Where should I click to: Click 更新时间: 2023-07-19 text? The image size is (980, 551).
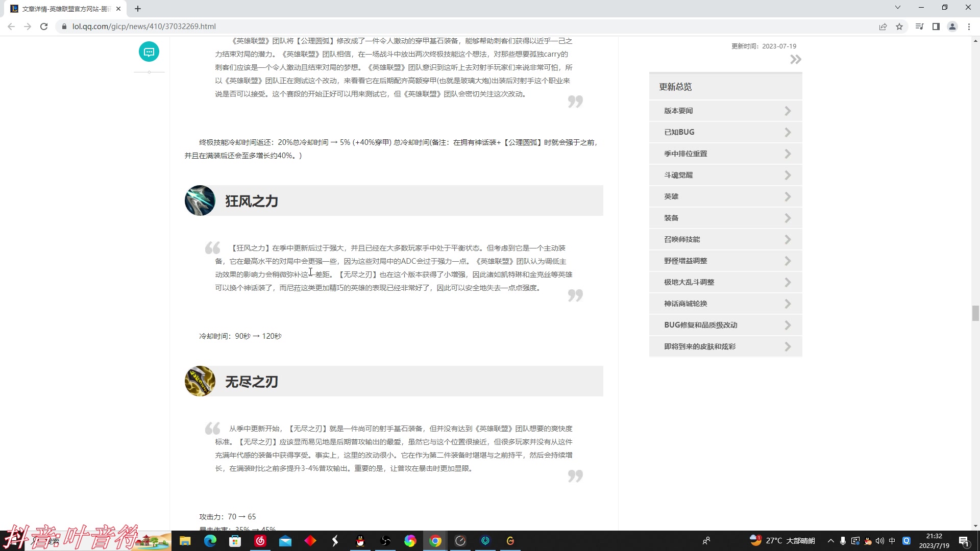pyautogui.click(x=764, y=46)
